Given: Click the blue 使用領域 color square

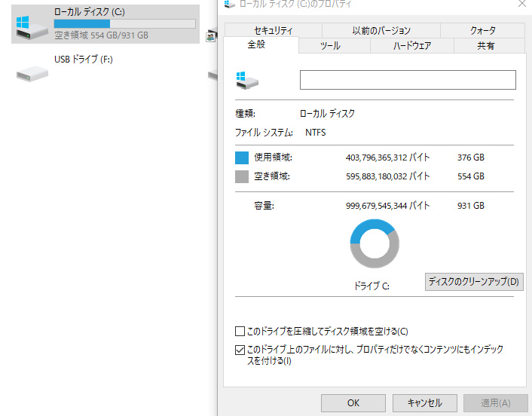Looking at the screenshot, I should coord(242,158).
